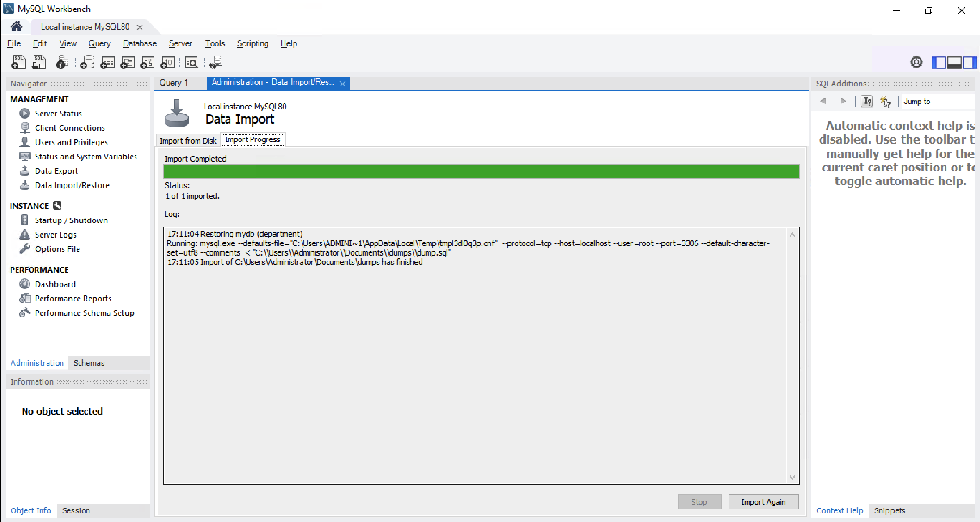Create new schema toolbar icon
This screenshot has height=522, width=980.
[87, 62]
